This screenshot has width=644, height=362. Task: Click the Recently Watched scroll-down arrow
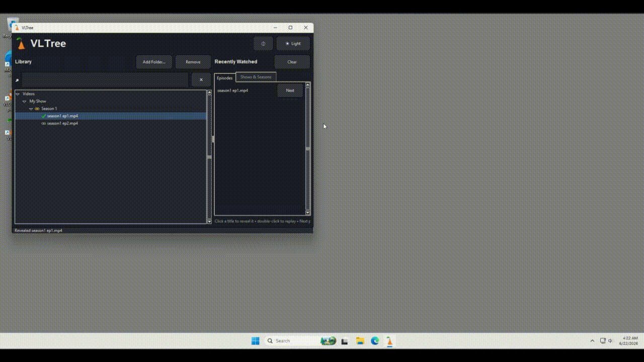coord(308,213)
